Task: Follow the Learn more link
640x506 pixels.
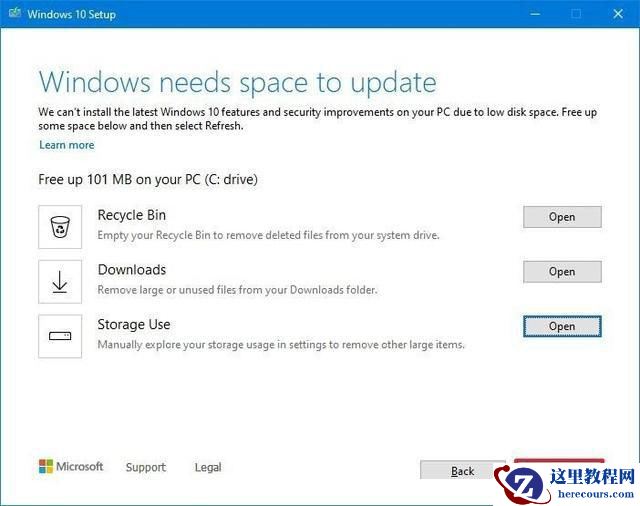Action: 67,145
